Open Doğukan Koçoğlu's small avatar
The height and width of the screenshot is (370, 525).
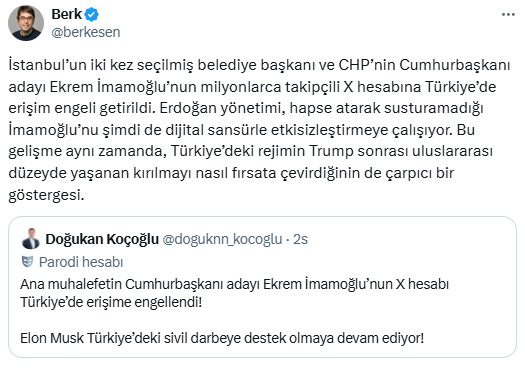tap(30, 239)
